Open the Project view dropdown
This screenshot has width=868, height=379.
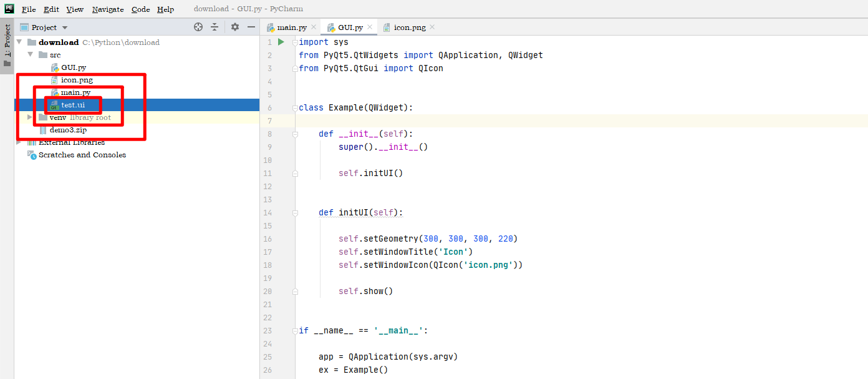65,27
